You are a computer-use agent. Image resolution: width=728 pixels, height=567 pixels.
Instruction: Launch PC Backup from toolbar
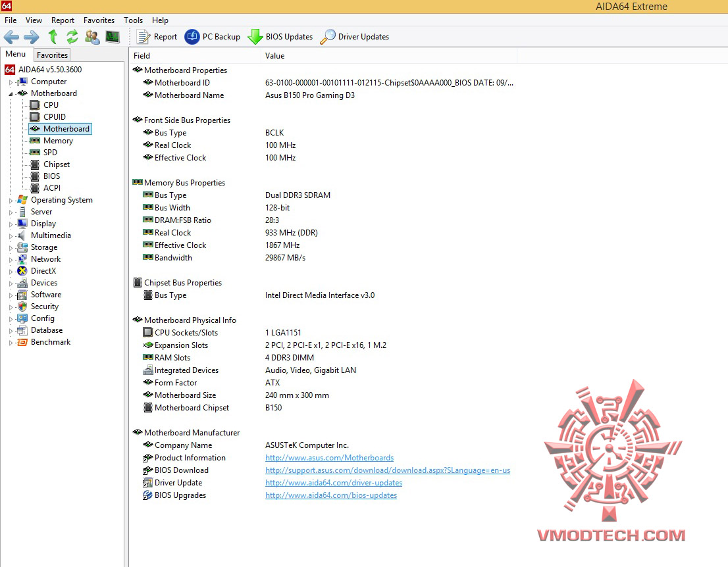(x=213, y=37)
